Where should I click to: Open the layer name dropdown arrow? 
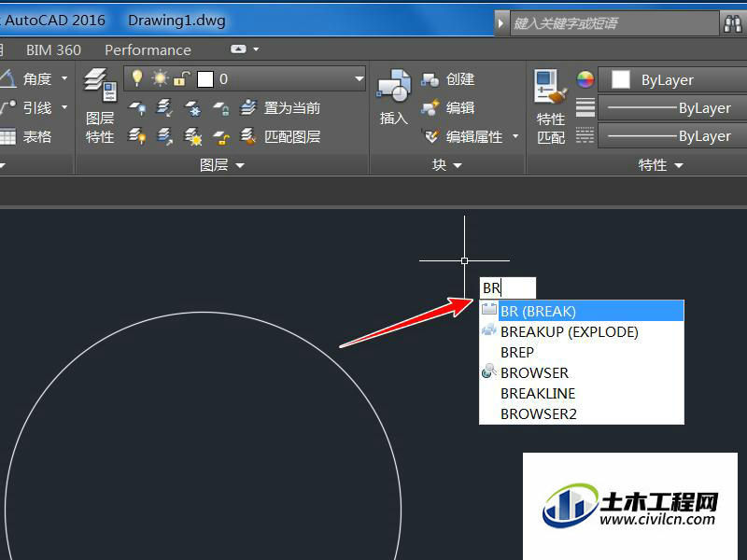pos(359,78)
